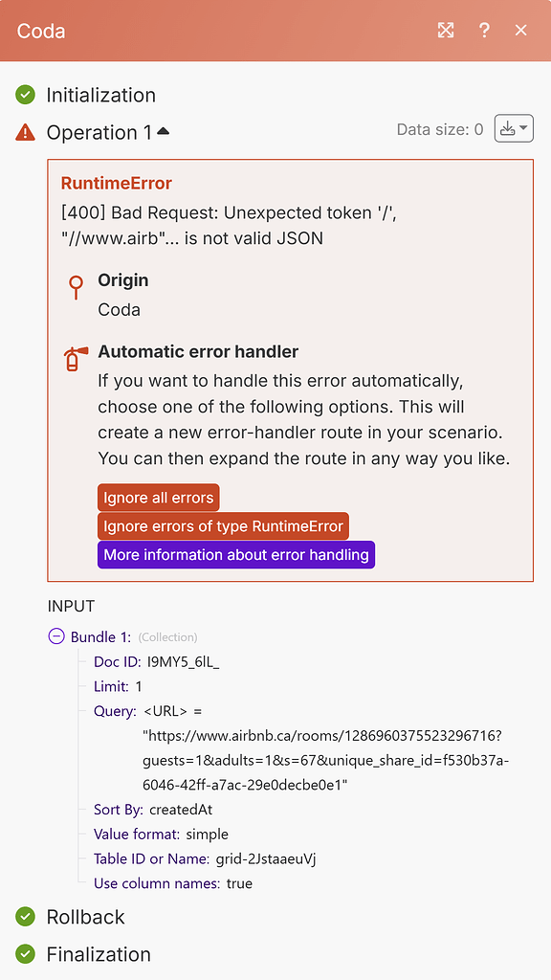
Task: Click the red warning triangle beside Operation 1
Action: [x=25, y=132]
